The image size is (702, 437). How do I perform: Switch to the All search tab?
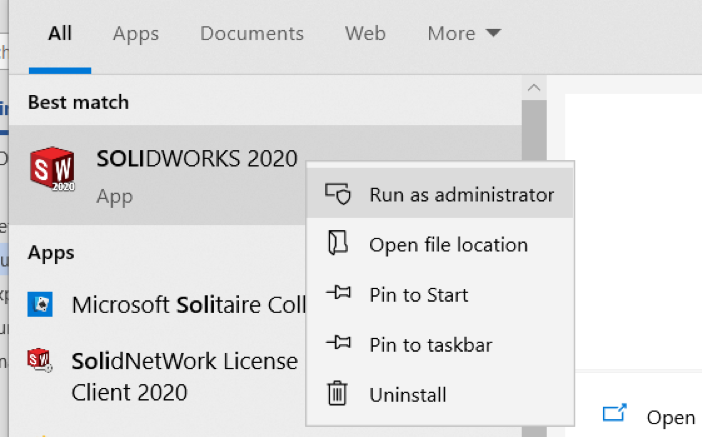(x=60, y=34)
